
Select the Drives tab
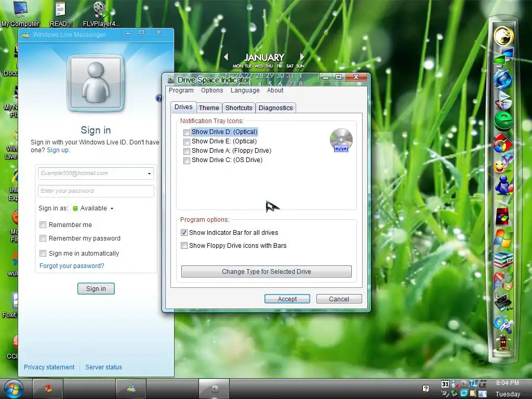pyautogui.click(x=183, y=107)
